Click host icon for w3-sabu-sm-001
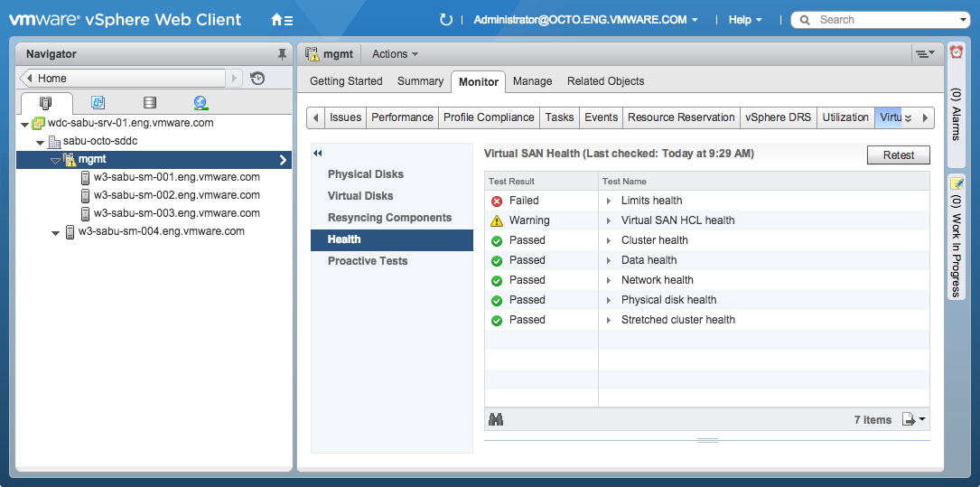 [86, 178]
